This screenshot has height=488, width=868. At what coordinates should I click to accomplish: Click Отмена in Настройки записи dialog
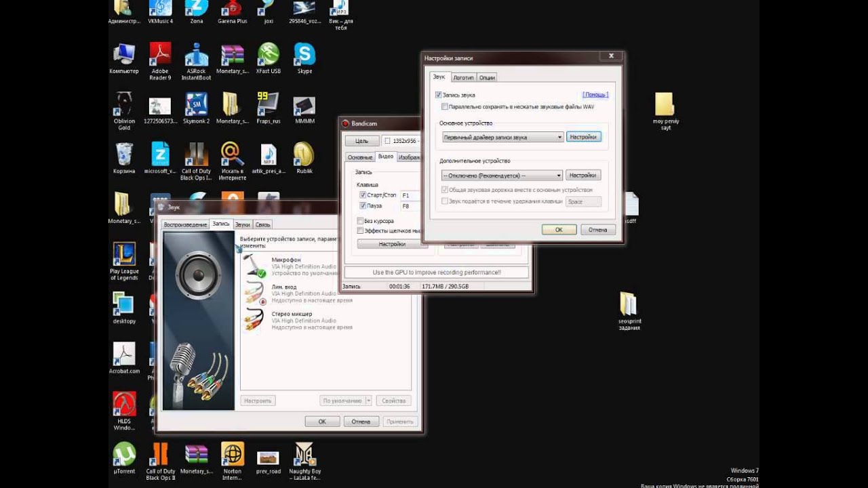click(597, 230)
